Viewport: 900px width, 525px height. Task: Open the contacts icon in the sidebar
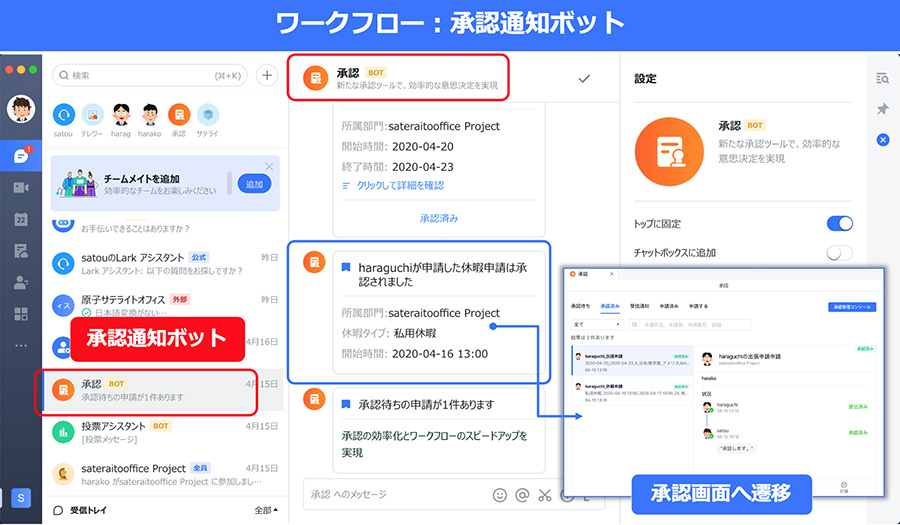tap(21, 282)
